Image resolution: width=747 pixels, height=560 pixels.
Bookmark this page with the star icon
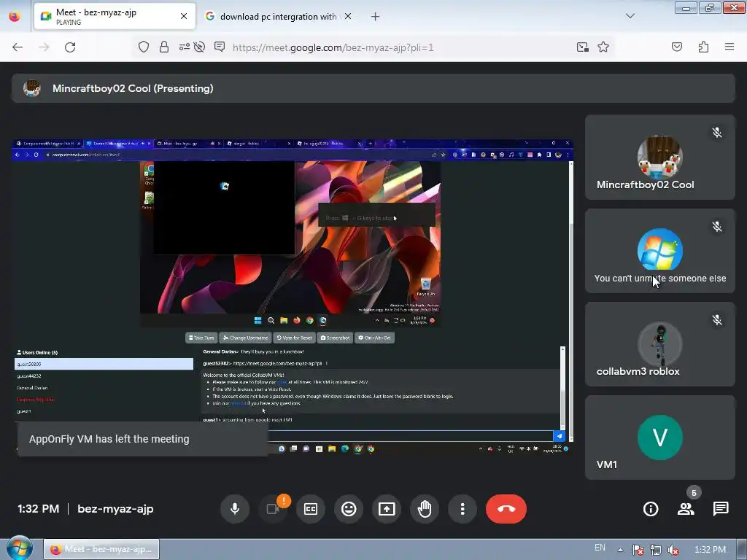click(603, 47)
